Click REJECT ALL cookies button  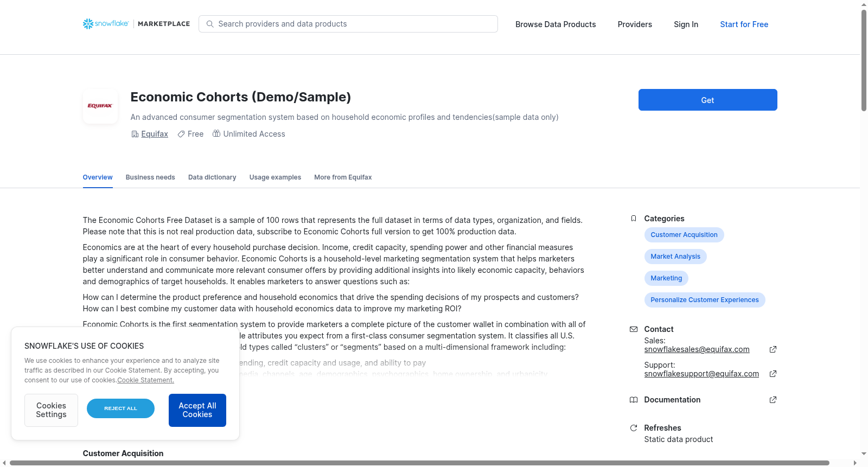tap(120, 408)
